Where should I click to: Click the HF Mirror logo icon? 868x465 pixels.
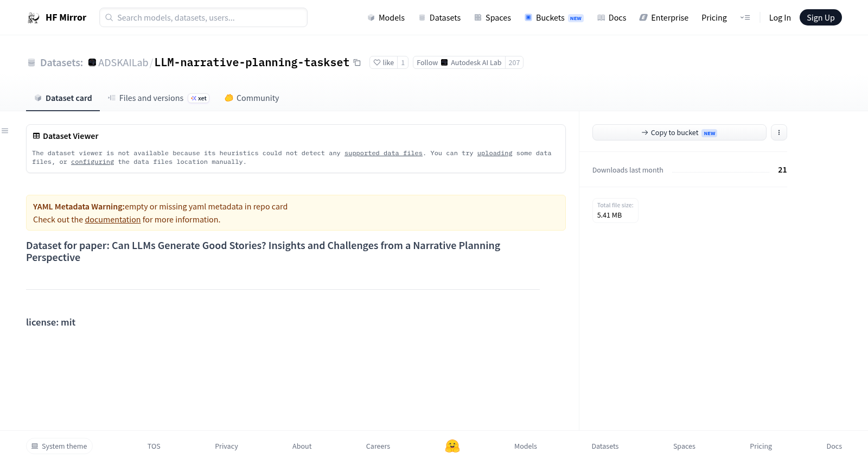34,18
